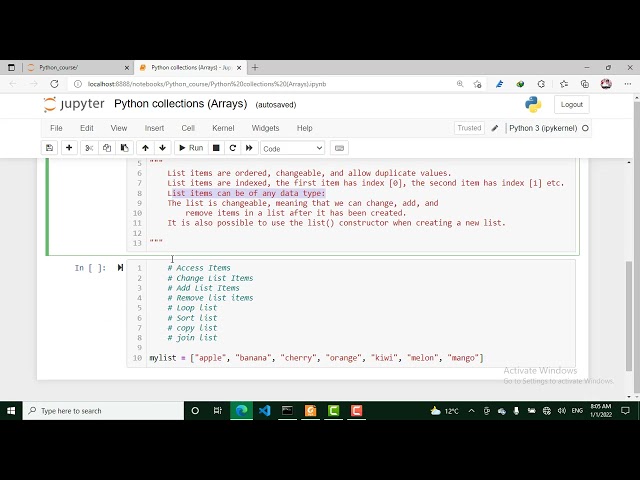
Task: Move selected cell up arrow
Action: coord(145,148)
